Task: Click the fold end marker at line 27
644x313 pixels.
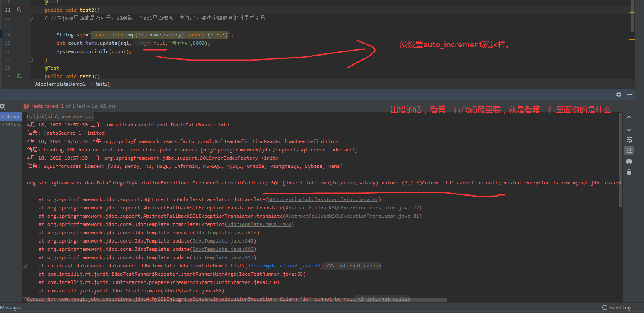Action: pyautogui.click(x=31, y=60)
